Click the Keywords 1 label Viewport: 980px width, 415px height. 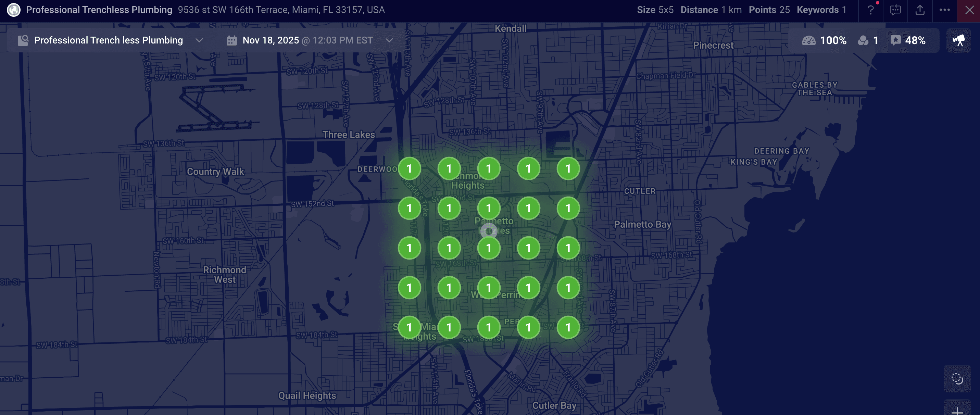(821, 10)
